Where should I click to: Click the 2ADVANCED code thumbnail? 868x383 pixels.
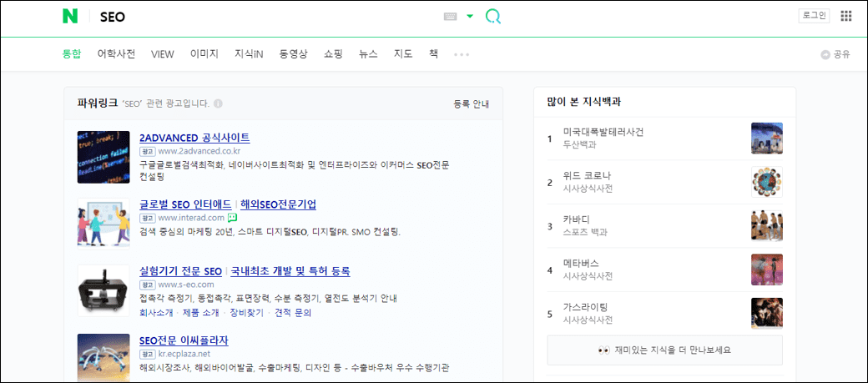103,157
